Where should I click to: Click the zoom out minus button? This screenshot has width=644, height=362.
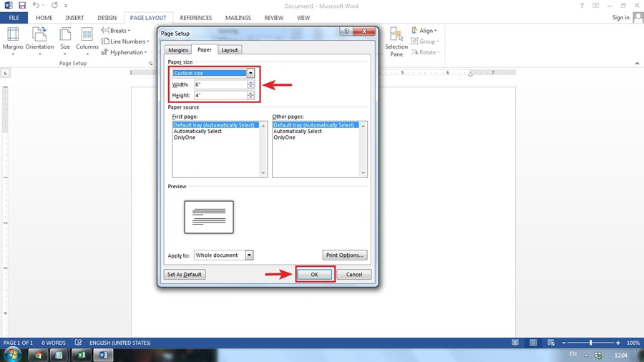pyautogui.click(x=564, y=343)
